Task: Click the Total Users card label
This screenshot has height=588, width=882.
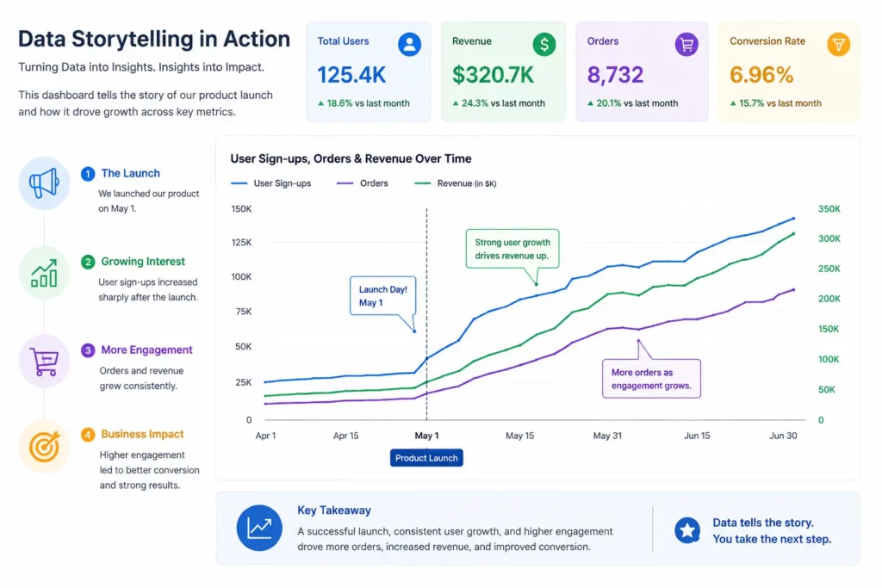Action: [x=343, y=41]
